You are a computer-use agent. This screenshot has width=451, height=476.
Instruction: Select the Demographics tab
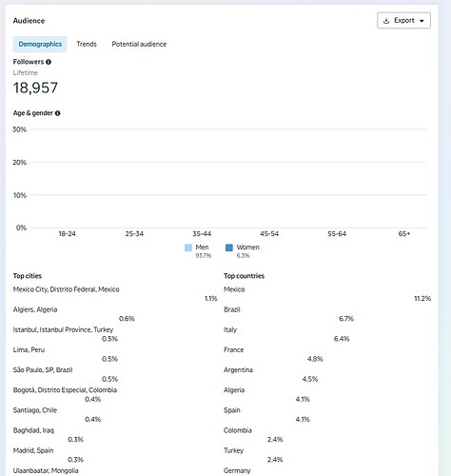(x=40, y=44)
